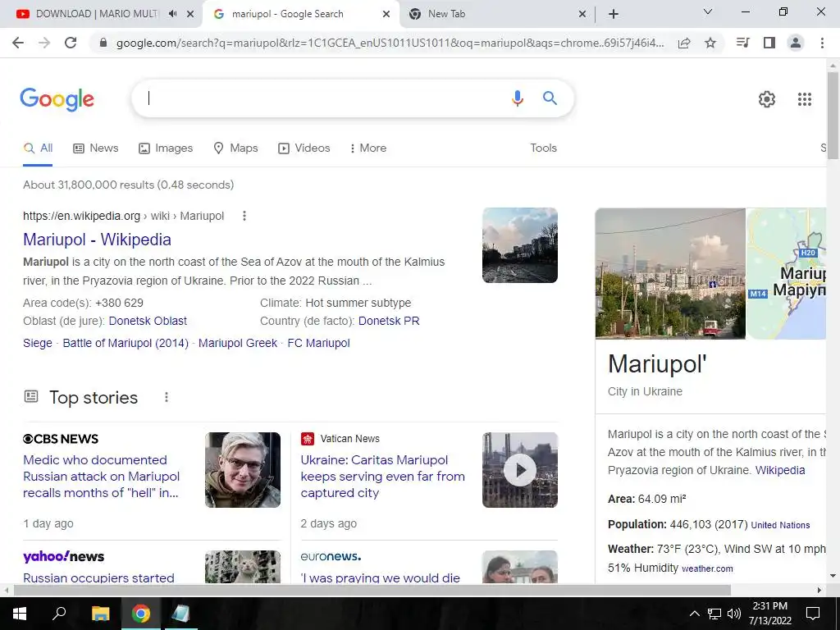Screen dimensions: 840x630
Task: Open the Mariupol map thumbnail
Action: point(787,273)
